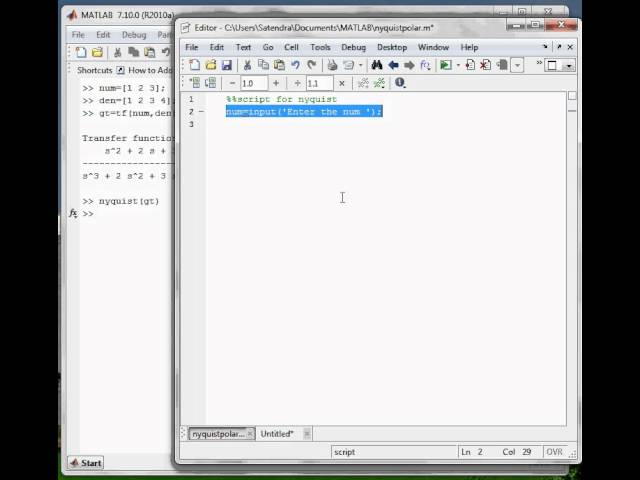The width and height of the screenshot is (640, 480).
Task: Create a new file in the Editor toolbar
Action: pos(194,65)
